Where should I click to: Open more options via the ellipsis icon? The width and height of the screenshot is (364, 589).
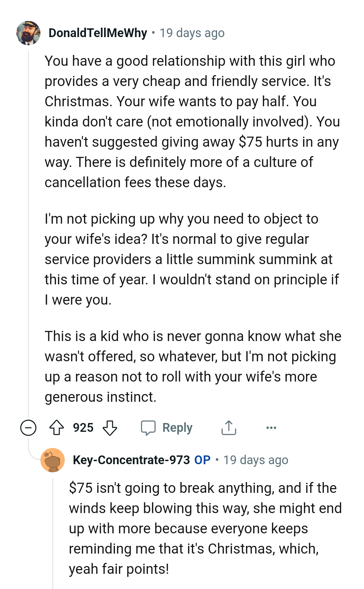pyautogui.click(x=272, y=428)
